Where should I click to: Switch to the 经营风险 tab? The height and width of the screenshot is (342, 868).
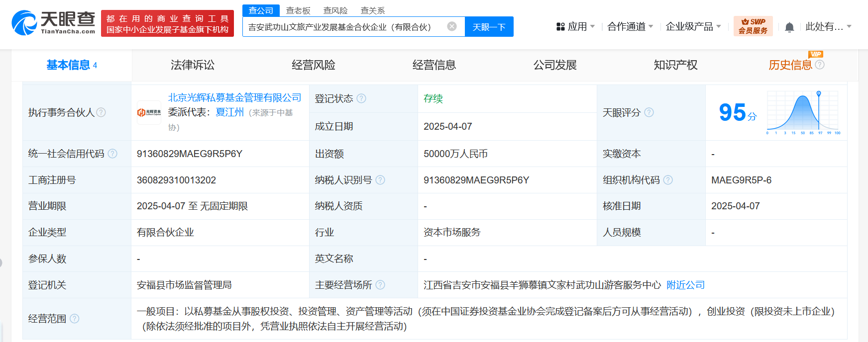coord(314,65)
